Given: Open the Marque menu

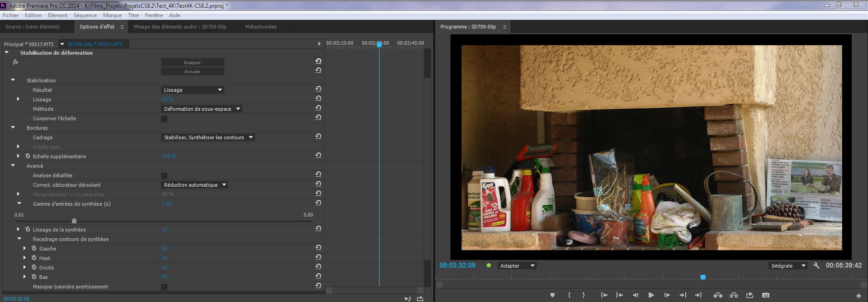Looking at the screenshot, I should pos(112,15).
